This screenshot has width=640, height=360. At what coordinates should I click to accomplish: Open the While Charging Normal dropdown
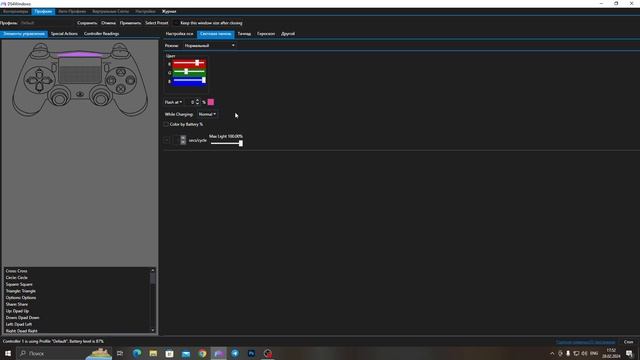(207, 114)
